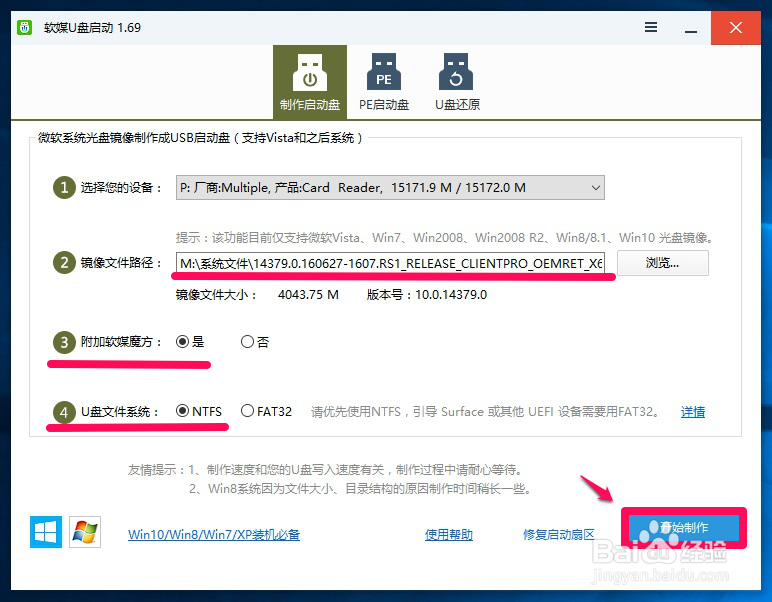Switch to the U盘还原 tab
The height and width of the screenshot is (602, 772).
[x=457, y=82]
